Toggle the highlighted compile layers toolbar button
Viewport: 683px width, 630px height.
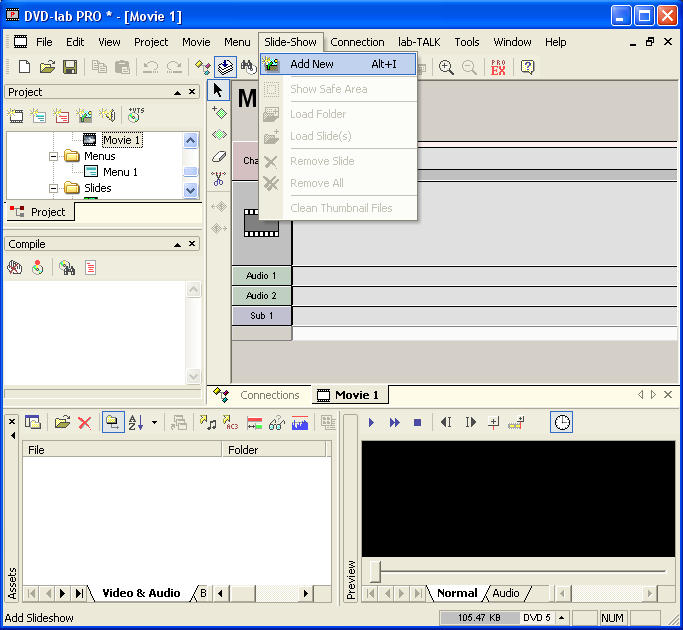click(225, 67)
